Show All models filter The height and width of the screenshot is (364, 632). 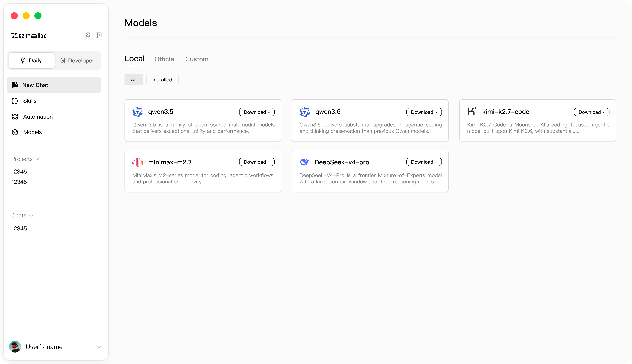[x=134, y=79]
